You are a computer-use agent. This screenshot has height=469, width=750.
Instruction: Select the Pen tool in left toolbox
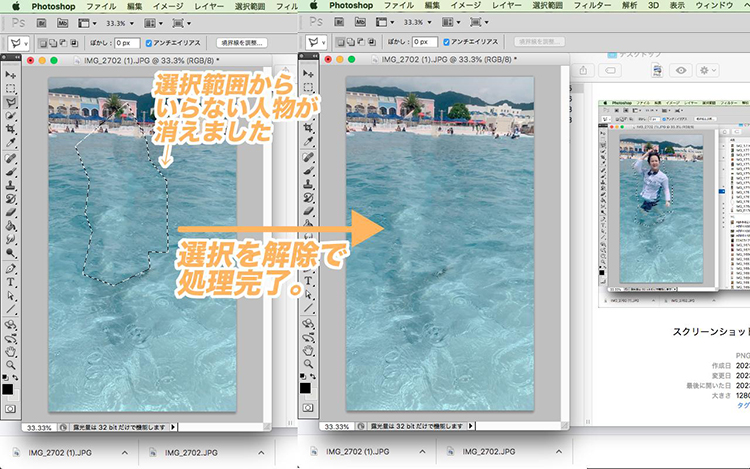coord(11,269)
